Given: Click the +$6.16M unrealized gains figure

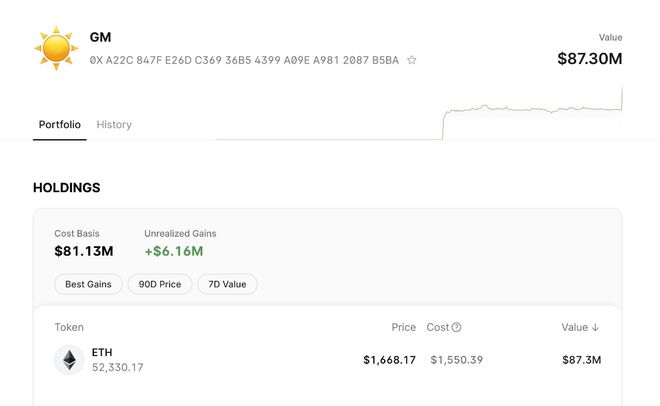Looking at the screenshot, I should [x=173, y=251].
